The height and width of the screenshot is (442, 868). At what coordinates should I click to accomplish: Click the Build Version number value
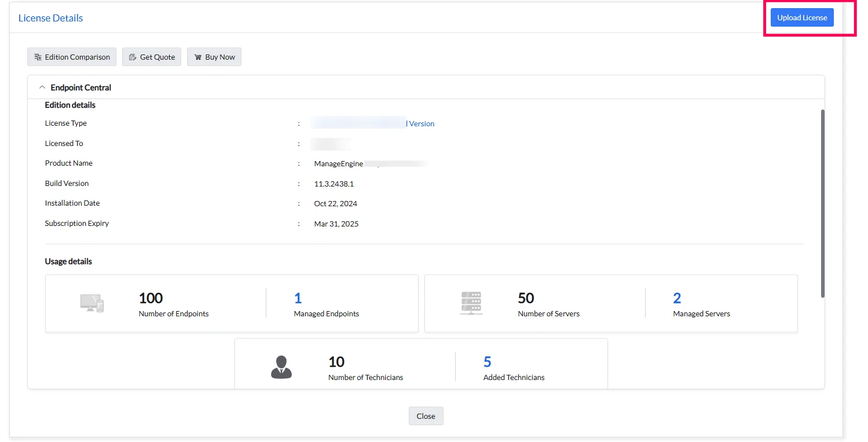pos(334,184)
